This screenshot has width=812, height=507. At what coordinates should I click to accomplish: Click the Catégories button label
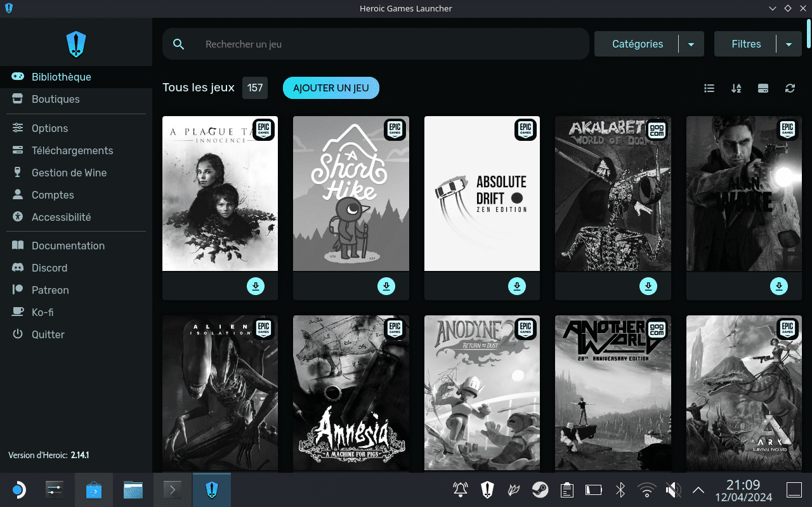click(x=638, y=44)
